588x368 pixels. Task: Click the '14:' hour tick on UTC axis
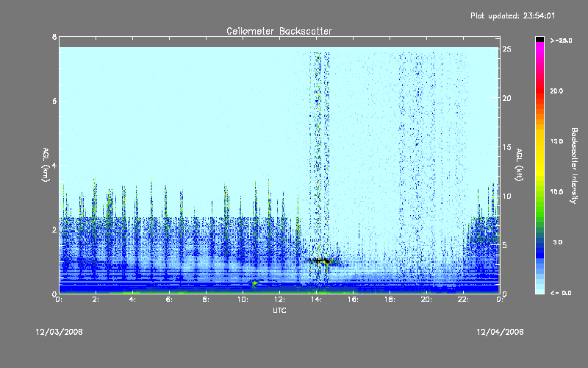(316, 300)
